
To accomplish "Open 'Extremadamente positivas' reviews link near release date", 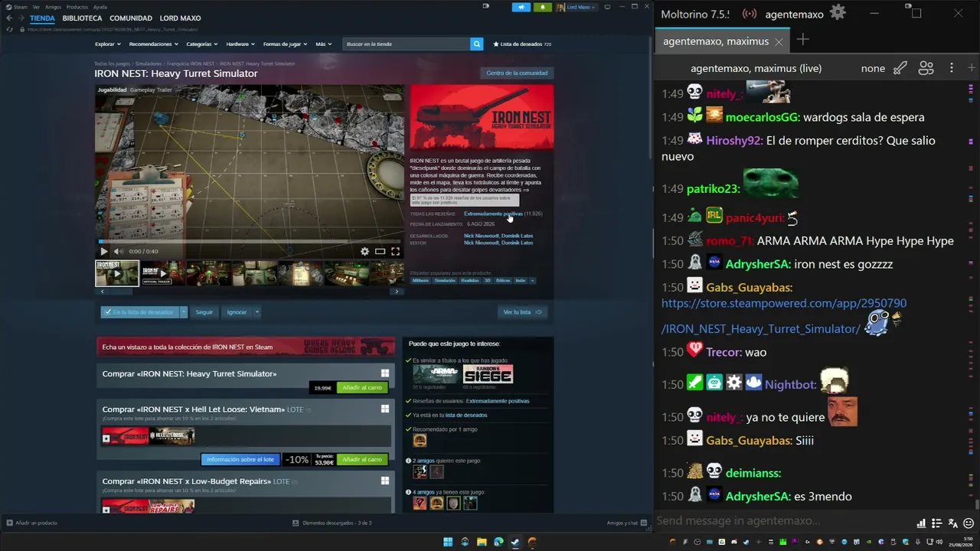I will pyautogui.click(x=493, y=214).
